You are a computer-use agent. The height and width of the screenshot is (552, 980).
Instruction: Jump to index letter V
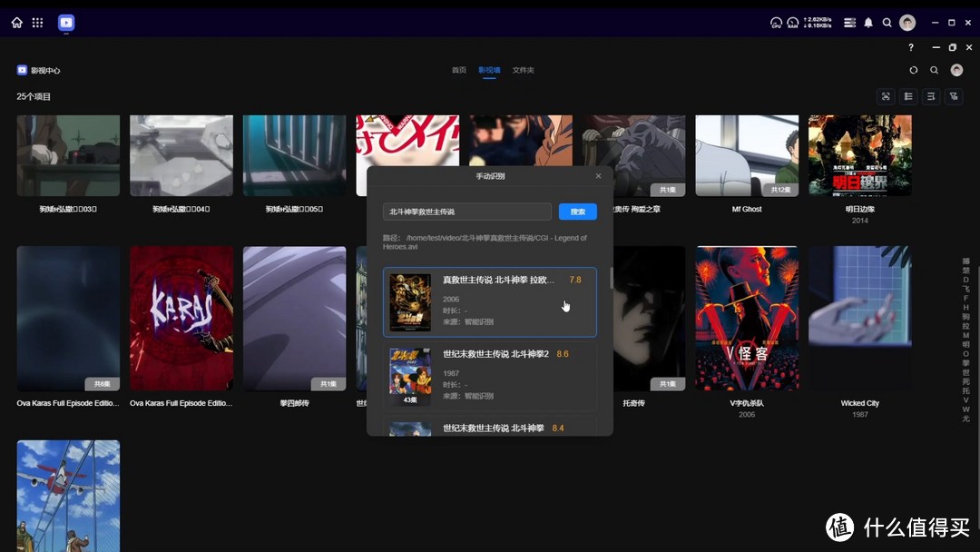[x=965, y=400]
